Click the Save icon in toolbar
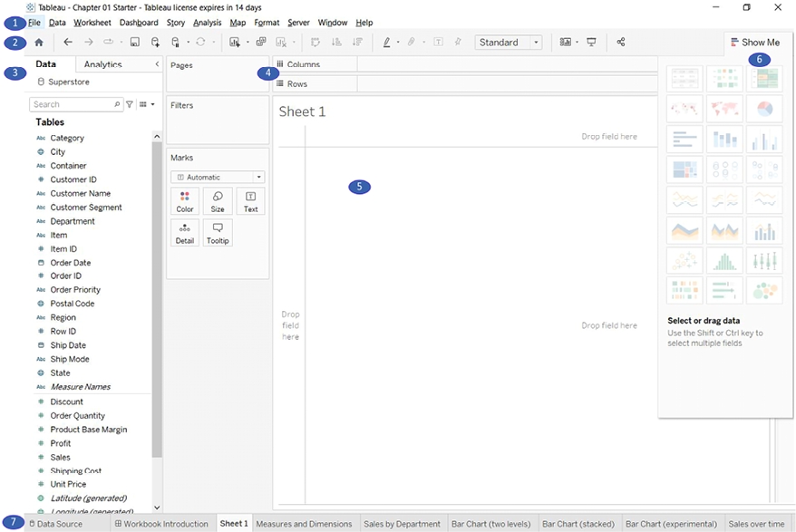The height and width of the screenshot is (532, 796). (x=134, y=42)
